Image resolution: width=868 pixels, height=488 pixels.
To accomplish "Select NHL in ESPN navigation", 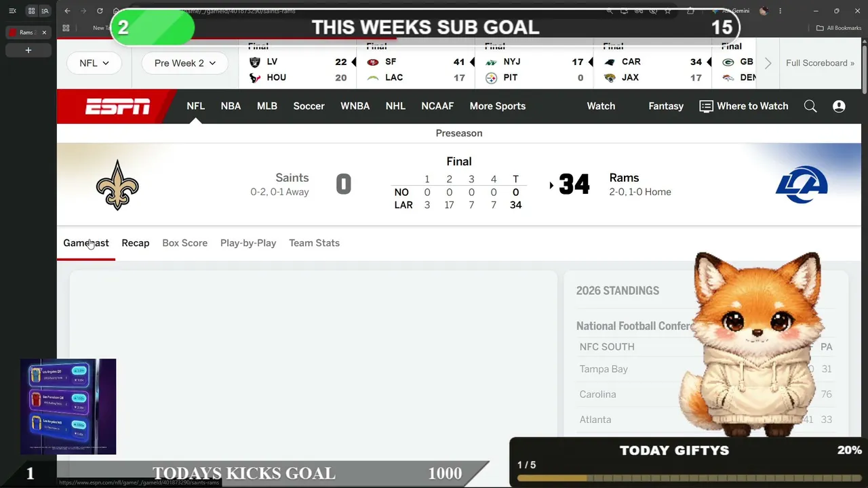I will (x=395, y=106).
